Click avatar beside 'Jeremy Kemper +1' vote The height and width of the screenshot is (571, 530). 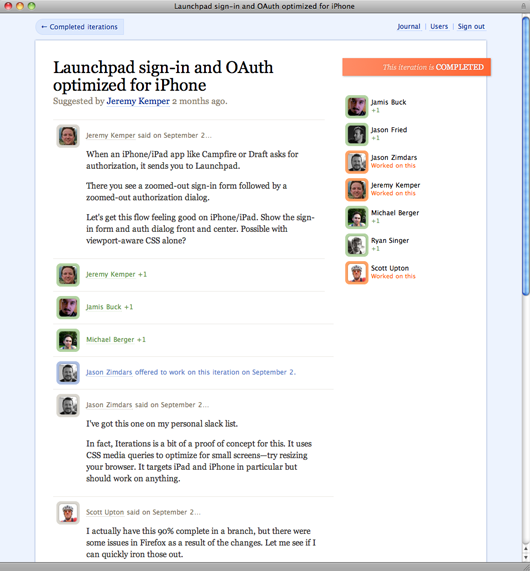click(x=68, y=275)
